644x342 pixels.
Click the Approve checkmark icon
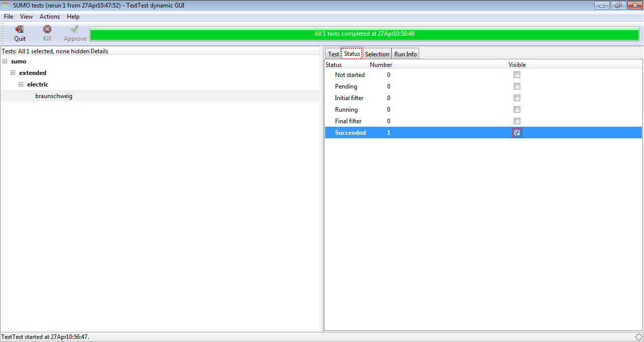[x=75, y=30]
